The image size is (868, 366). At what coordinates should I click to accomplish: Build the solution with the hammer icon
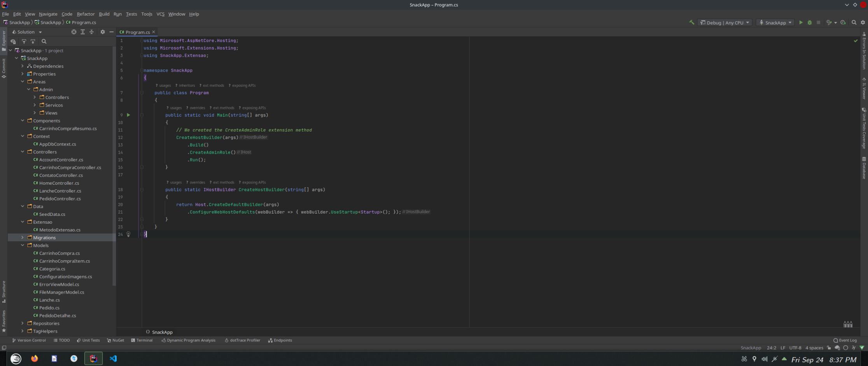(x=691, y=23)
